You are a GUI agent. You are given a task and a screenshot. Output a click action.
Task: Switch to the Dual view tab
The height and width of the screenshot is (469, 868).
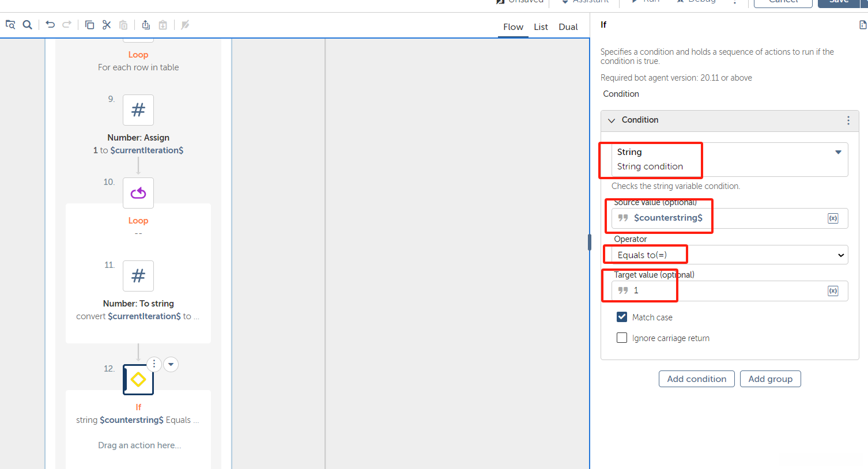tap(568, 27)
